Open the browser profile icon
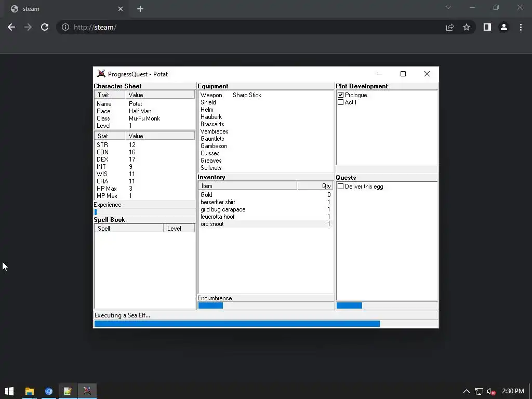The image size is (532, 399). click(x=504, y=27)
